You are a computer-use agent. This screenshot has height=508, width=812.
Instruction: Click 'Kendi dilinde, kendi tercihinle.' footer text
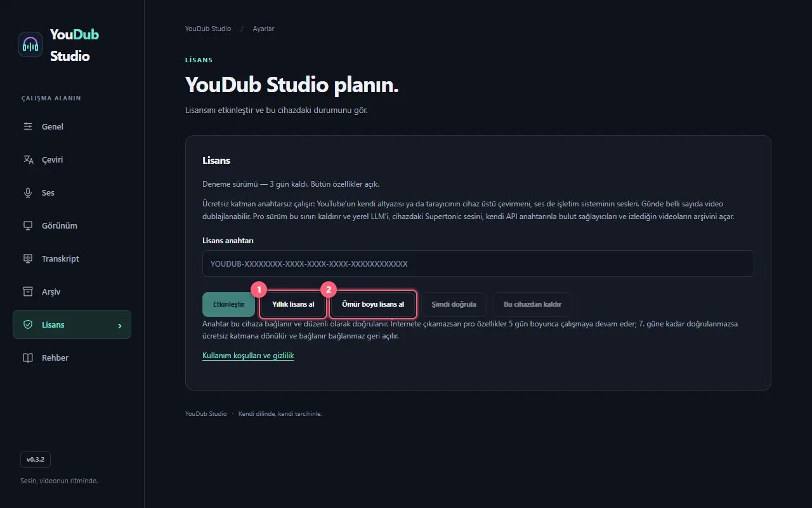[x=280, y=414]
